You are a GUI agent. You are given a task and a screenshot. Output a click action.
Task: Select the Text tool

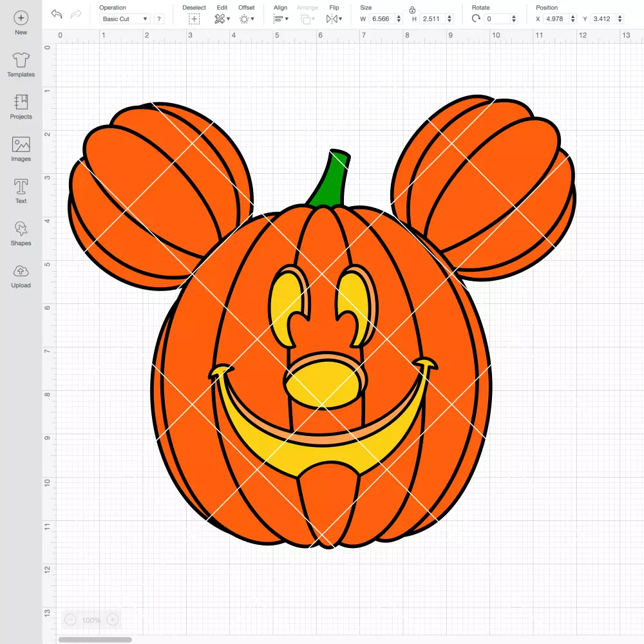click(21, 191)
